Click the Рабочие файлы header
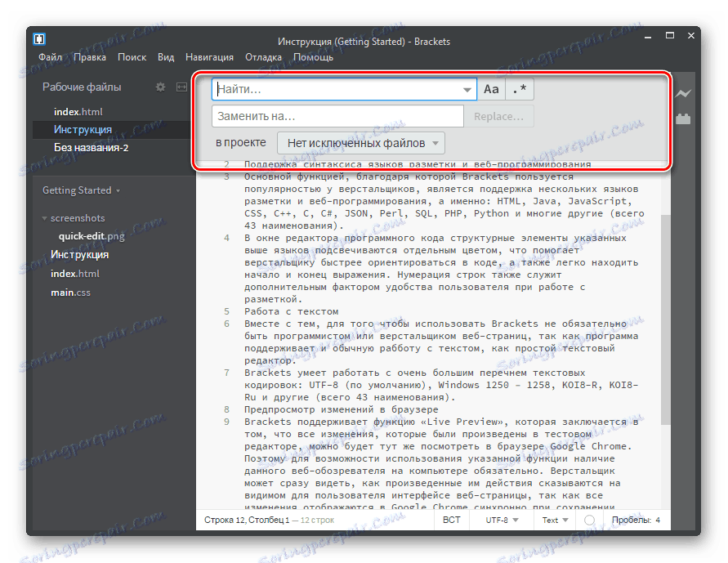The height and width of the screenshot is (563, 728). [82, 87]
